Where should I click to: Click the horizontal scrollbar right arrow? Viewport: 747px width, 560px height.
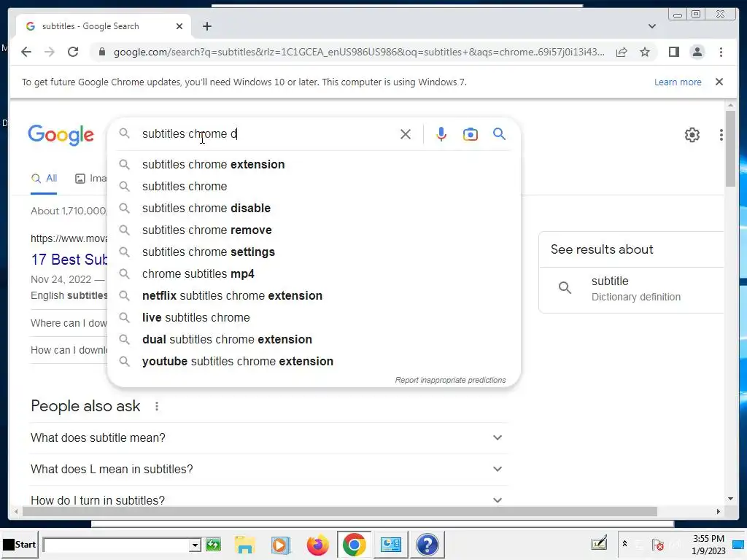(719, 511)
